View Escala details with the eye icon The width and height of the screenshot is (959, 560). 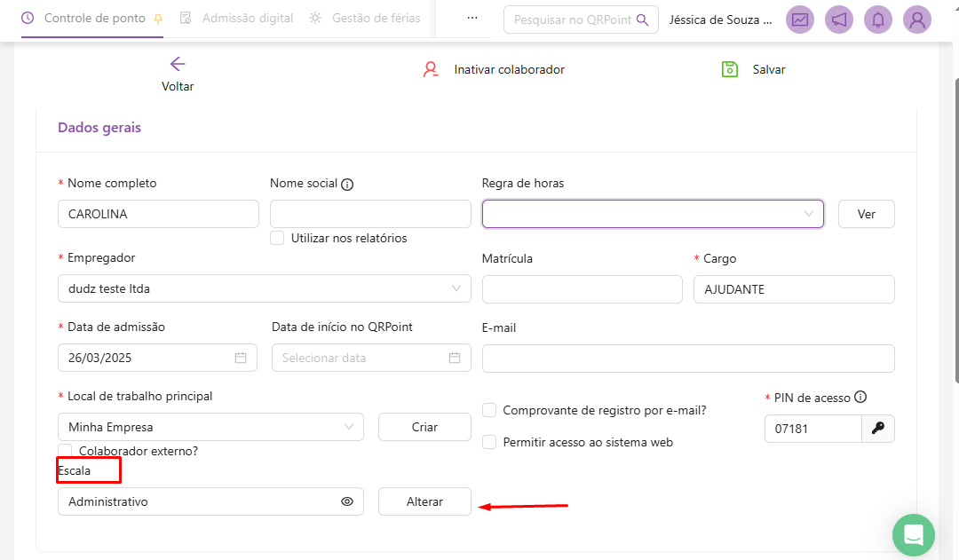pyautogui.click(x=347, y=501)
